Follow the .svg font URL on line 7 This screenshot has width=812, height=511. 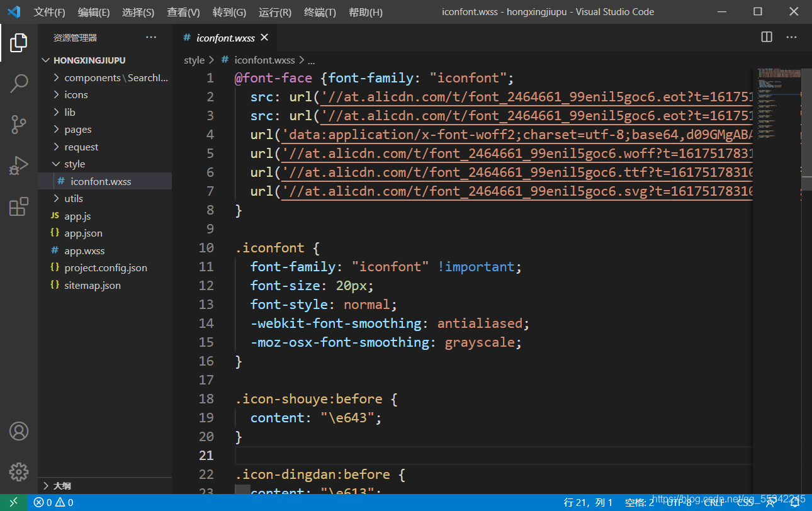tap(517, 191)
